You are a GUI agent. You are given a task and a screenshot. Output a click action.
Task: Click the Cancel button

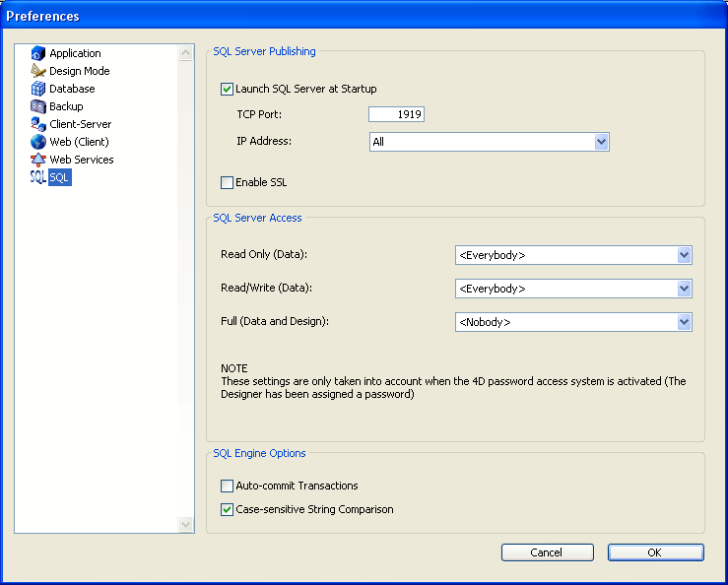pos(547,552)
